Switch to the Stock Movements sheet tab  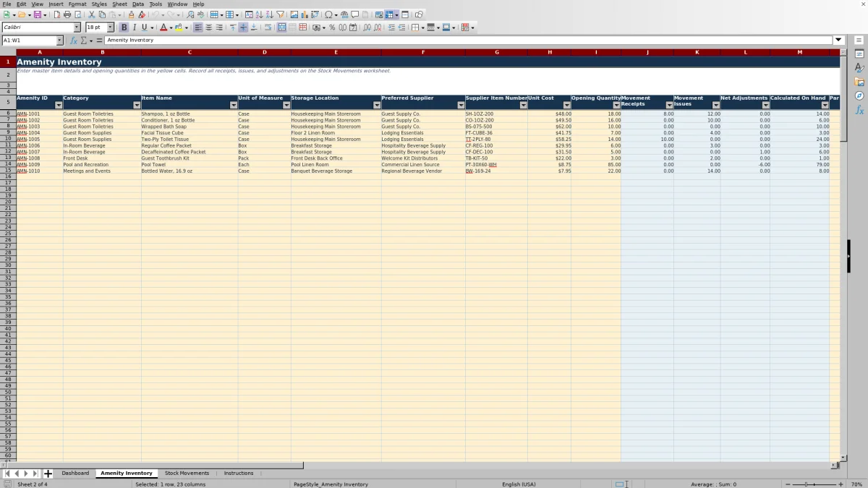tap(187, 474)
